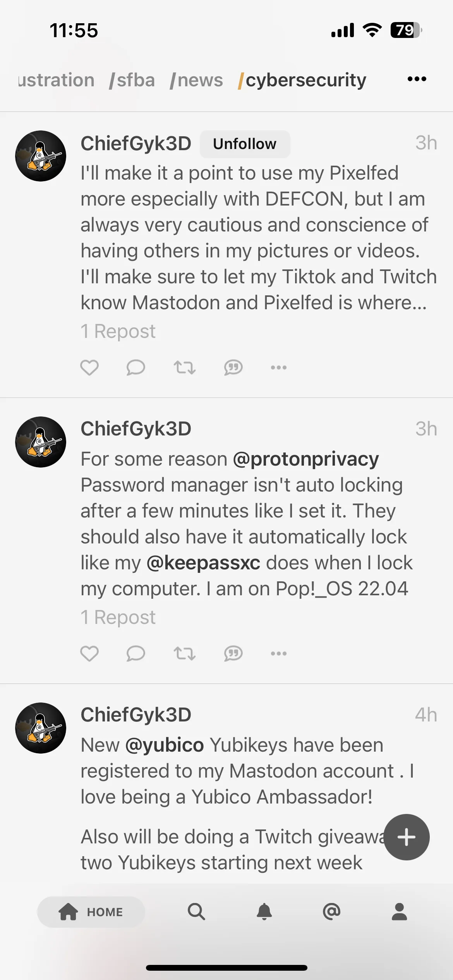Switch to the /sfba feed tab
The width and height of the screenshot is (453, 980).
[x=132, y=80]
